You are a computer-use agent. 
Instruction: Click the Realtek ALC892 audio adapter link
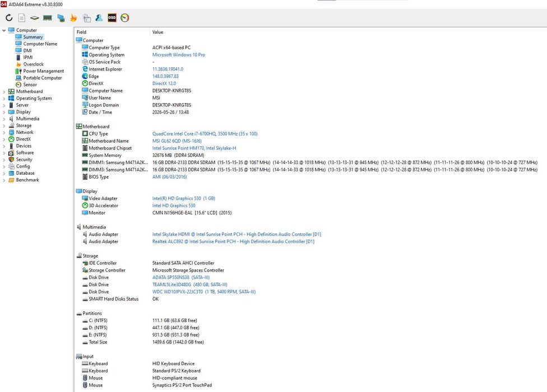pyautogui.click(x=233, y=241)
